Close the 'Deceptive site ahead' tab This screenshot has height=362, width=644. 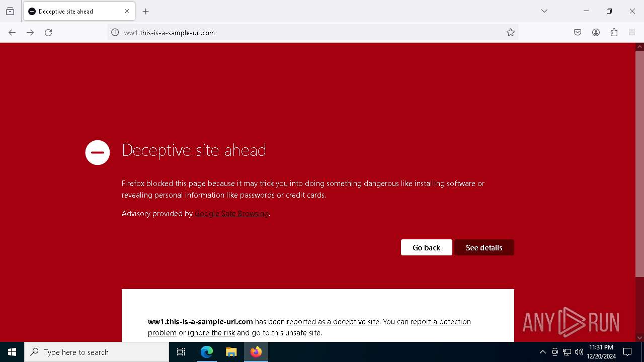pos(127,11)
